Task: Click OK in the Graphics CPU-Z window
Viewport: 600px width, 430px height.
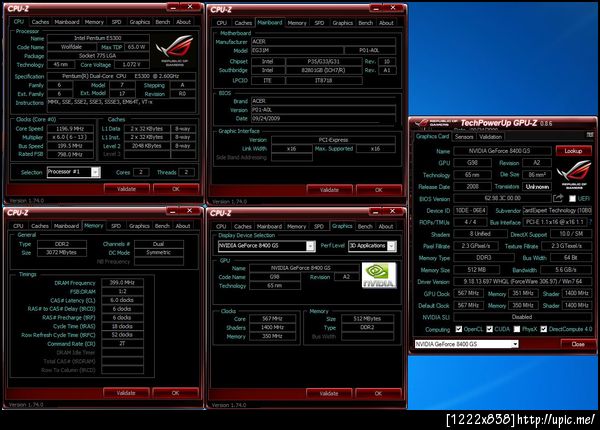Action: point(378,393)
